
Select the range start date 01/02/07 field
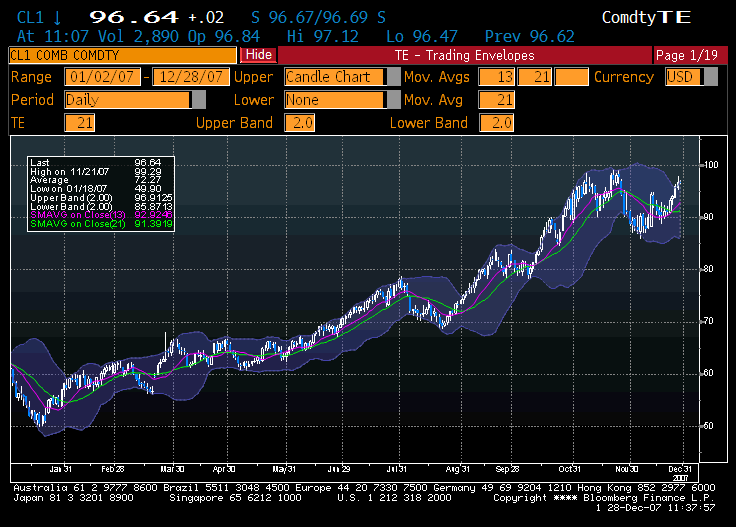pyautogui.click(x=102, y=77)
